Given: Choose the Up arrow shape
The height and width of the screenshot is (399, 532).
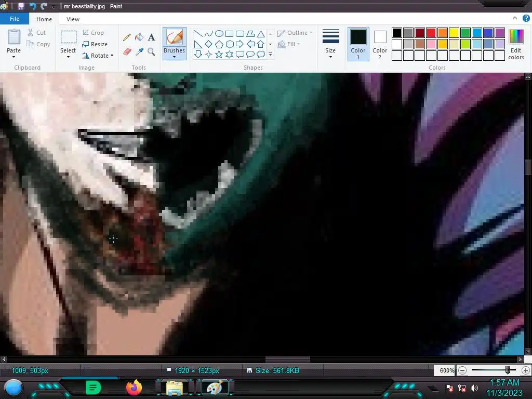Looking at the screenshot, I should tap(261, 44).
